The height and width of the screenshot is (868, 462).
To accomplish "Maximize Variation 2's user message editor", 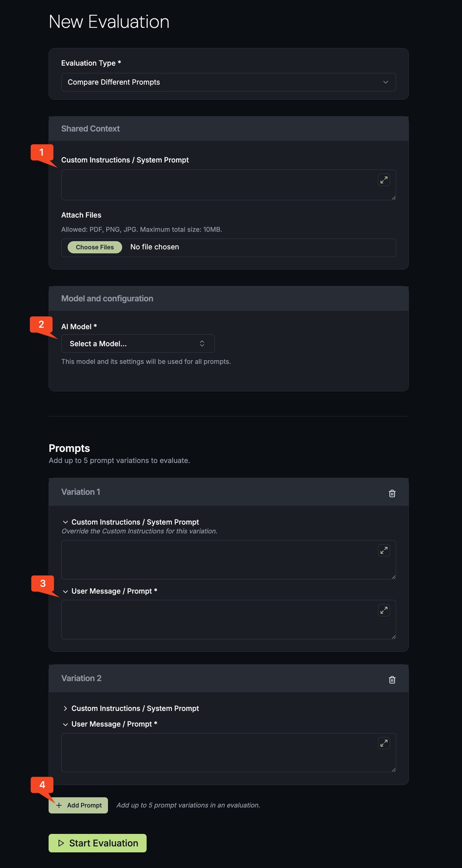I will pyautogui.click(x=384, y=743).
